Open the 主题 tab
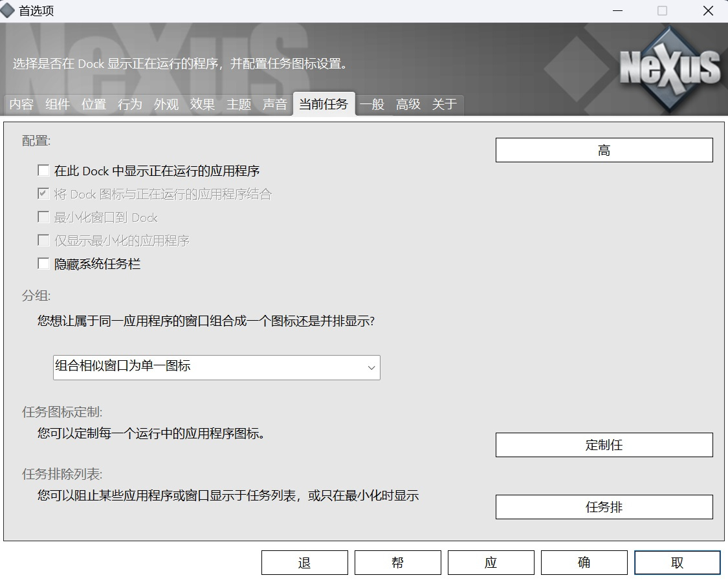Image resolution: width=728 pixels, height=582 pixels. click(239, 104)
